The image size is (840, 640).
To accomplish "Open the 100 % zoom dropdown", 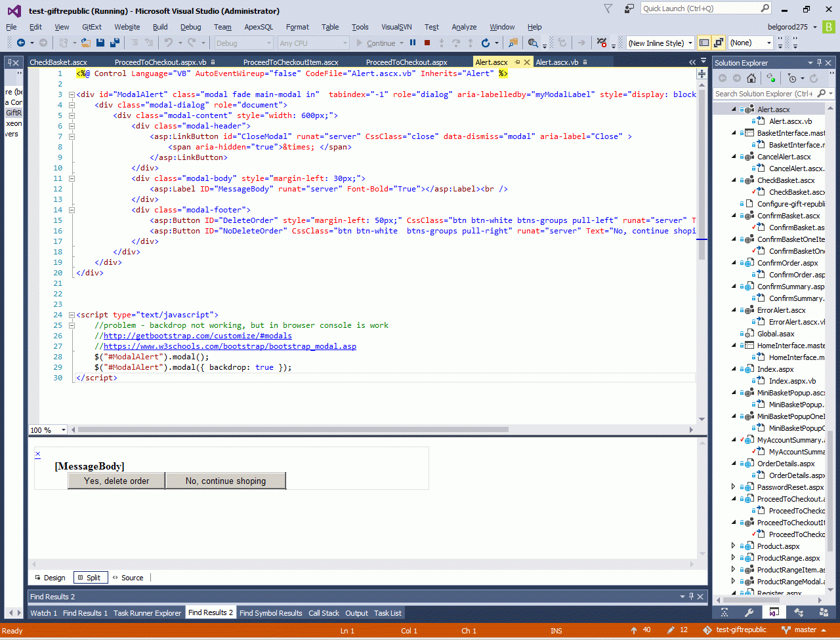I will click(64, 430).
